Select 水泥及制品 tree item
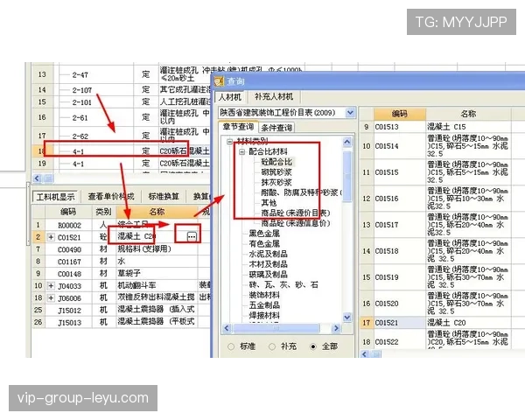Image resolution: width=525 pixels, height=420 pixels. pos(269,254)
